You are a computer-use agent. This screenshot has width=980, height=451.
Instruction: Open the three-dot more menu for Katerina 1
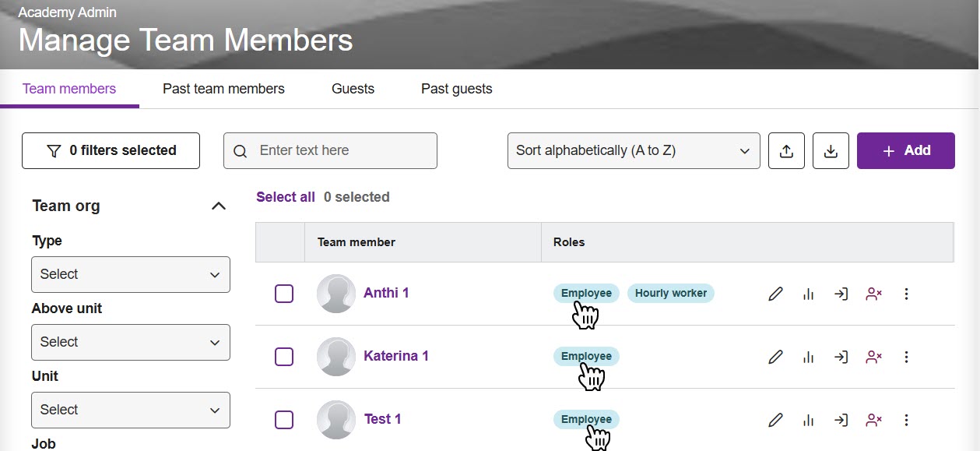point(906,357)
